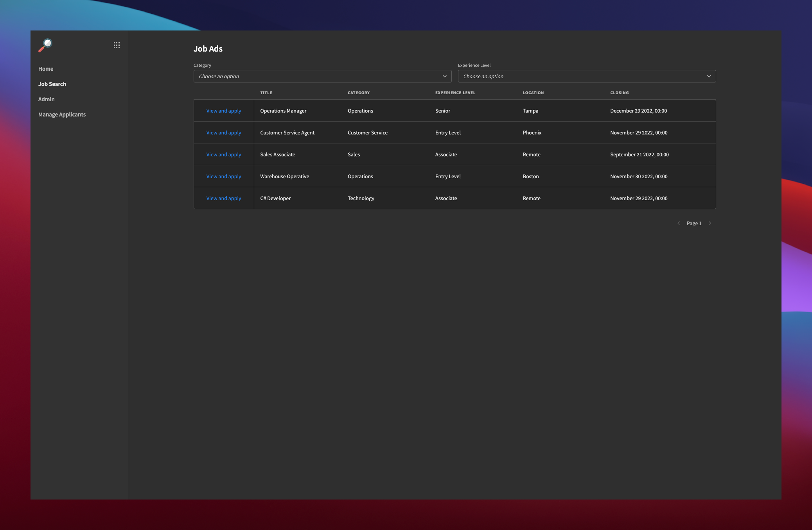Go to the previous page arrow

coord(679,223)
